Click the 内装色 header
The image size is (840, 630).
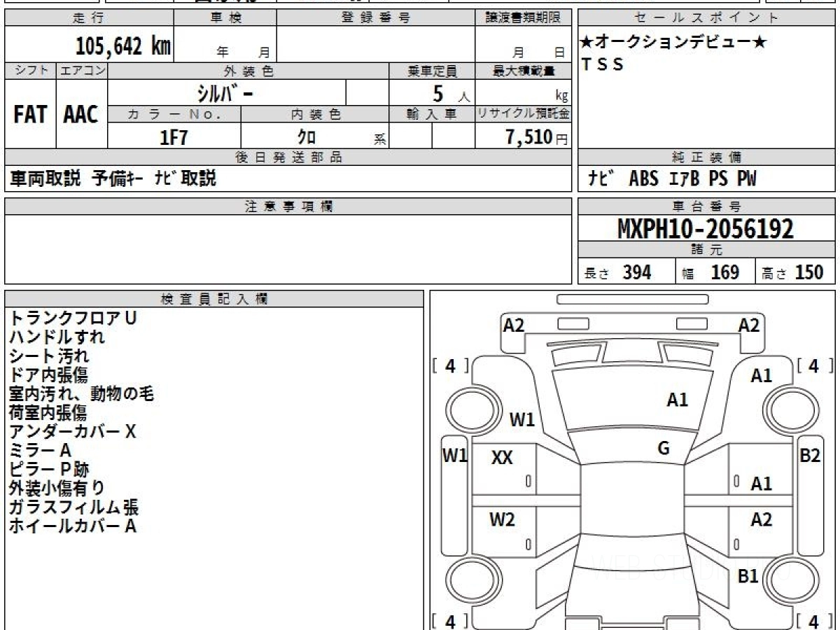pyautogui.click(x=315, y=114)
